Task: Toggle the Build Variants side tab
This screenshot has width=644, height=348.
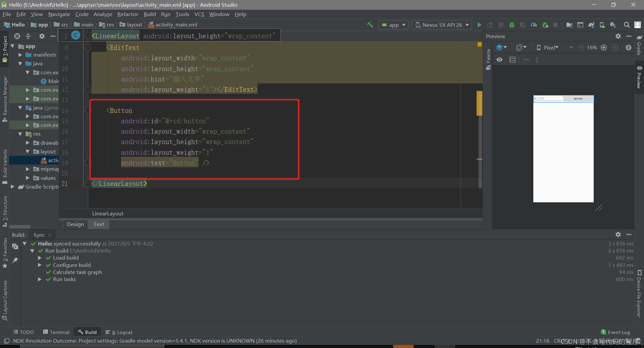Action: 5,167
